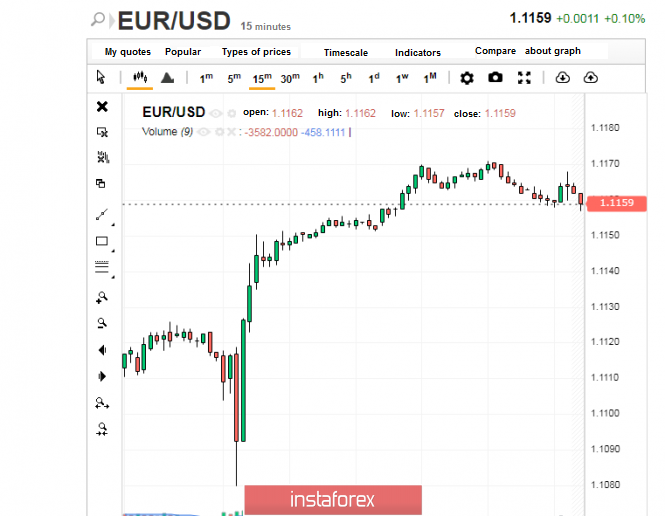Click the 15 minutes interval text

coord(265,26)
